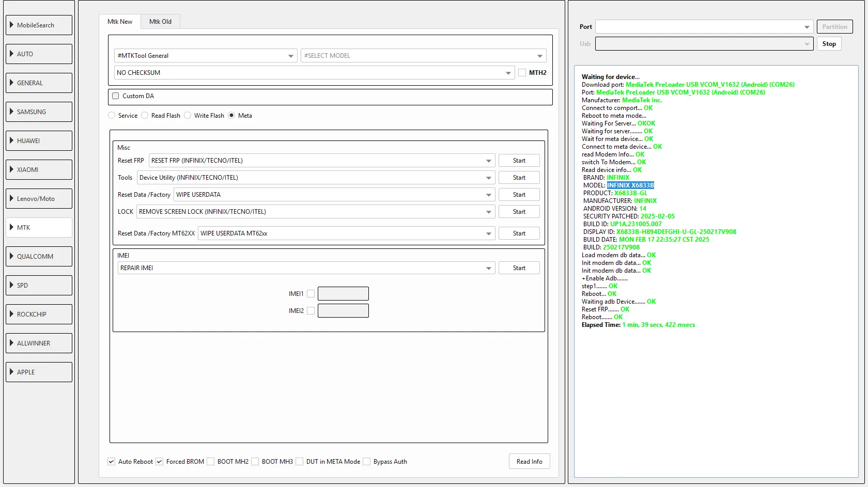
Task: Click the APPLE section arrow icon
Action: 11,372
